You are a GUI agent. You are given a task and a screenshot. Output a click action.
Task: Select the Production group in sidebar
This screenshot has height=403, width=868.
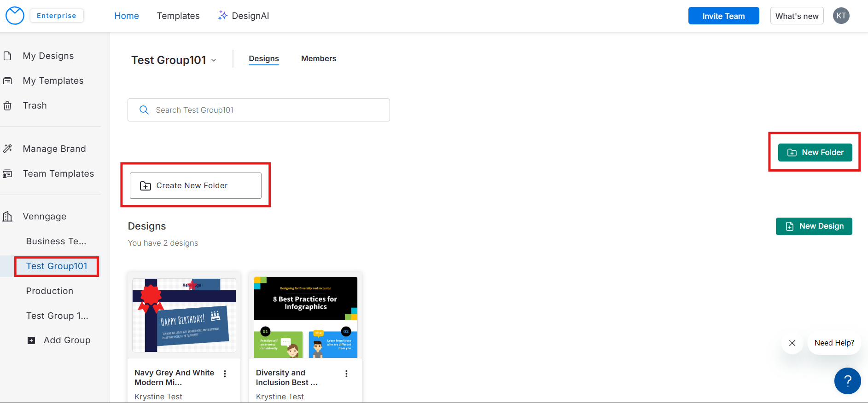pyautogui.click(x=50, y=291)
